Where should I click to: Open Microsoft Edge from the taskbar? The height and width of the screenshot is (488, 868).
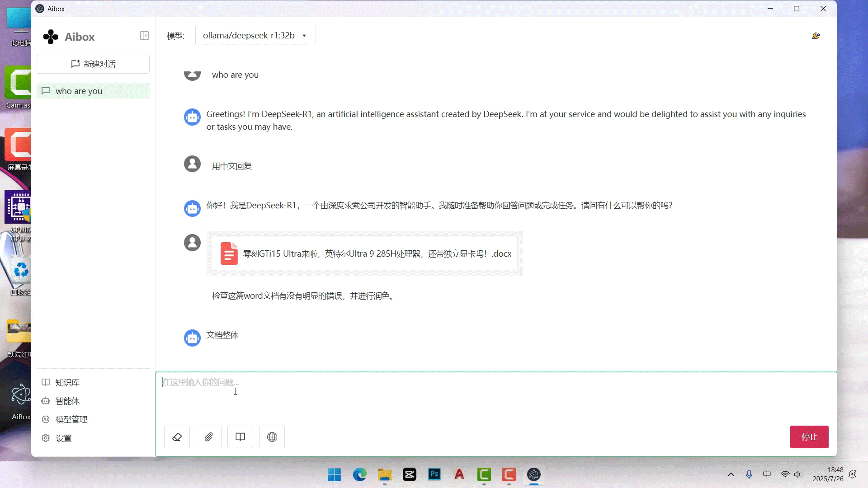tap(359, 474)
